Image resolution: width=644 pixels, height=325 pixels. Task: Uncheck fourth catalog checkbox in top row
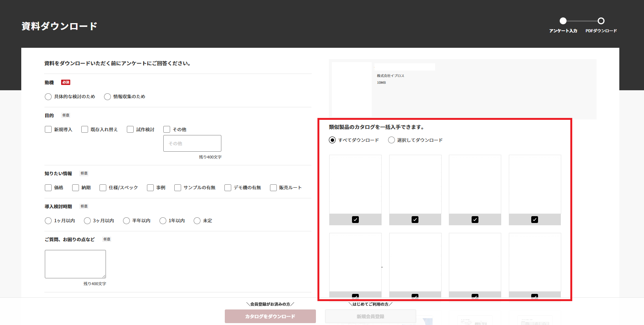(535, 220)
